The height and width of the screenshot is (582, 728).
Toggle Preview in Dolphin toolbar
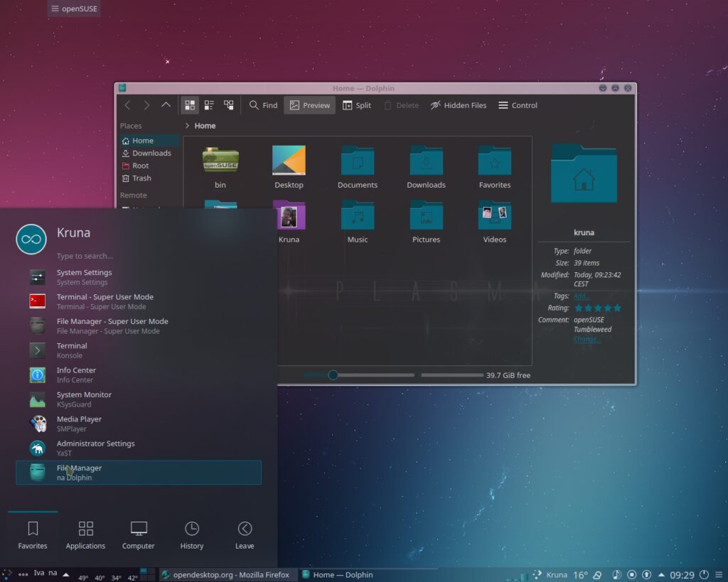click(310, 105)
